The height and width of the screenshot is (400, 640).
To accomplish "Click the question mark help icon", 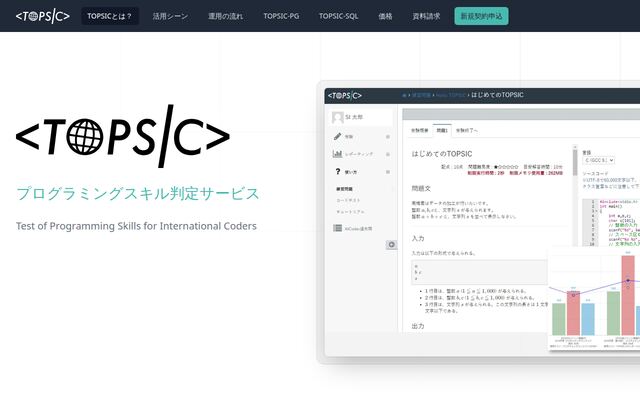I will [x=338, y=171].
